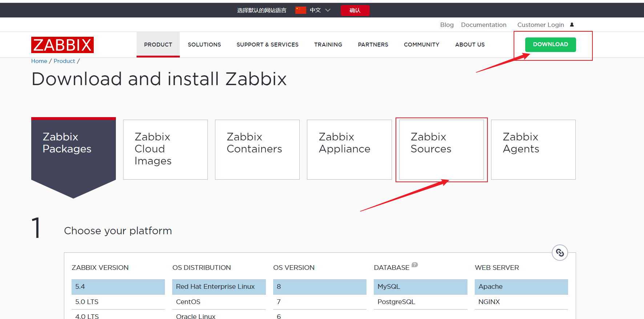644x319 pixels.
Task: Choose CentOS distribution
Action: point(219,302)
